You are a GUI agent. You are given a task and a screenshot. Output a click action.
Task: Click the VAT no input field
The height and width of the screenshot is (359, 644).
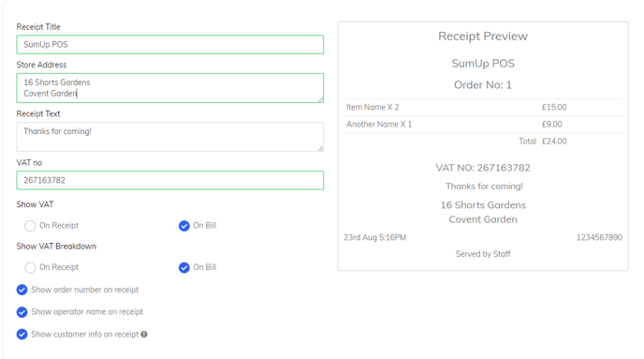[x=170, y=181]
